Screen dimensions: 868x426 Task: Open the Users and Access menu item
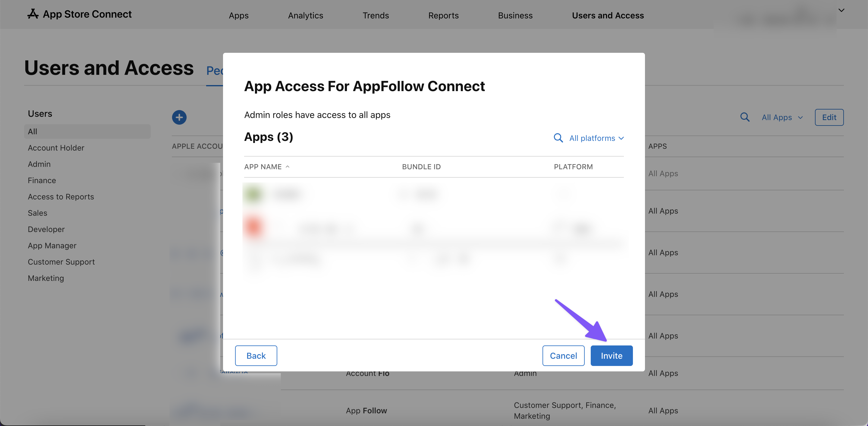tap(608, 15)
